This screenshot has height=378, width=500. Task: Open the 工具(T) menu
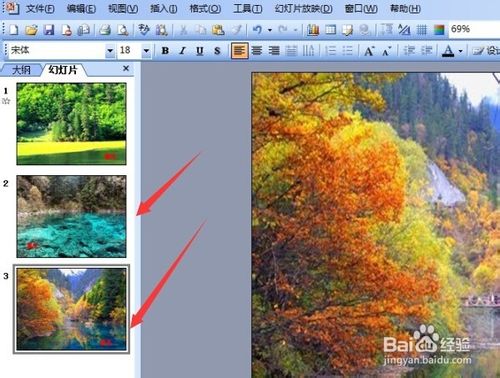(247, 9)
